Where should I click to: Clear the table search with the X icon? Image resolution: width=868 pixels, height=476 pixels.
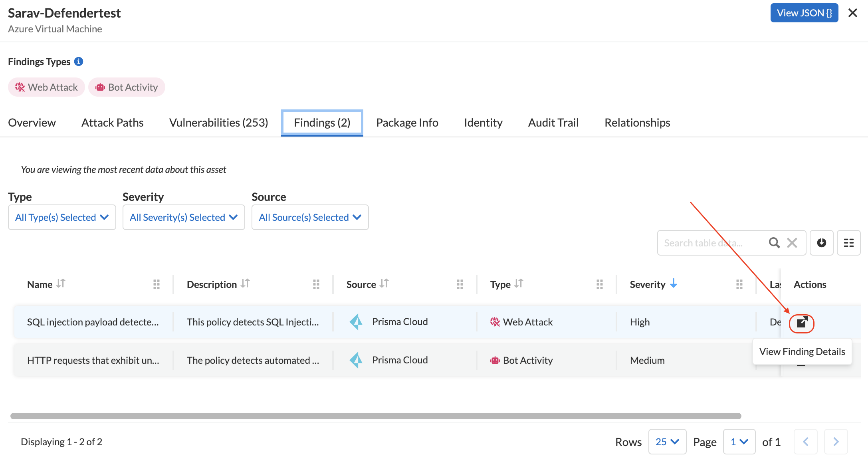pyautogui.click(x=792, y=243)
